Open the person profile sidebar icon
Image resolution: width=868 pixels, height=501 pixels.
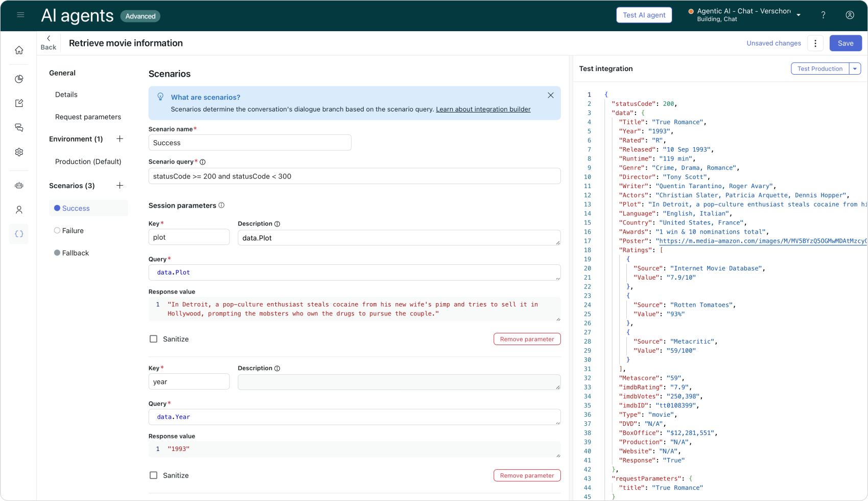click(x=19, y=210)
